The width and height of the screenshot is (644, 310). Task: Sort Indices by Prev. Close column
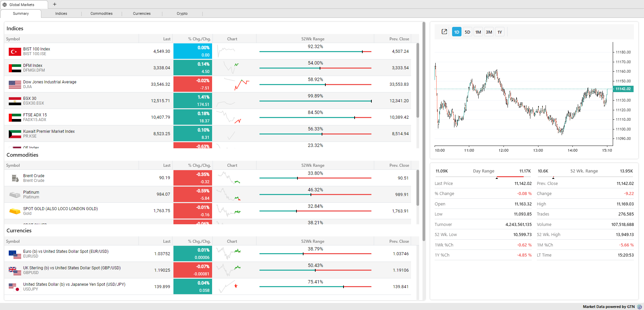399,39
